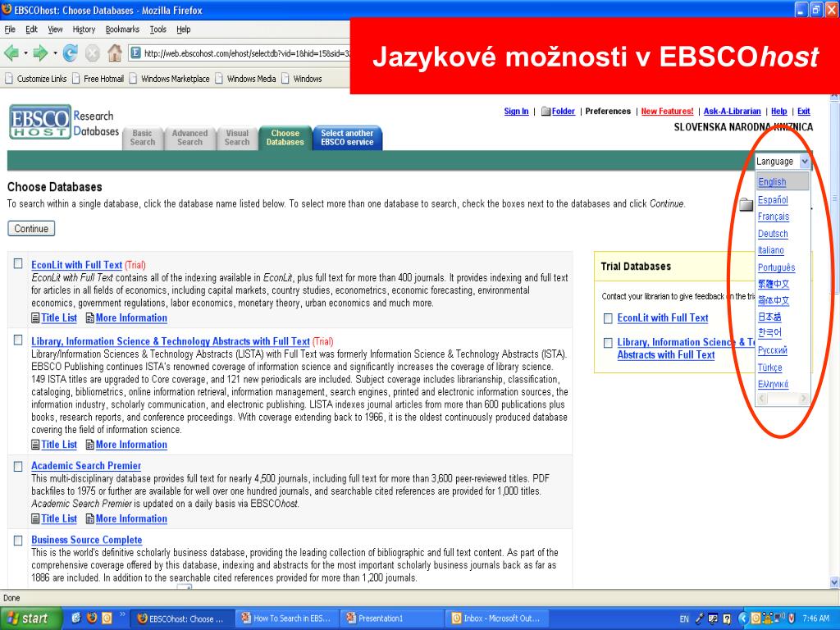Select Türkçe in the language list
840x630 pixels.
769,368
